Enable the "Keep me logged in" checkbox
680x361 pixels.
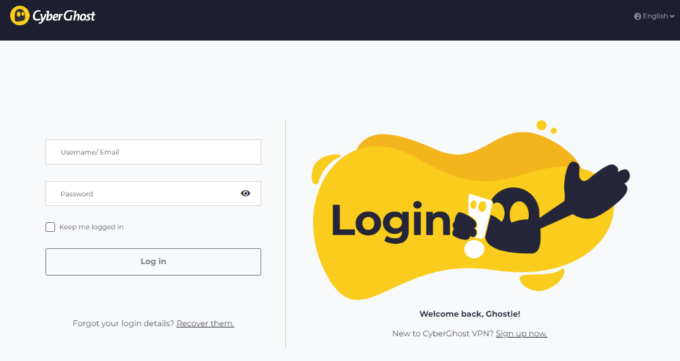point(50,227)
